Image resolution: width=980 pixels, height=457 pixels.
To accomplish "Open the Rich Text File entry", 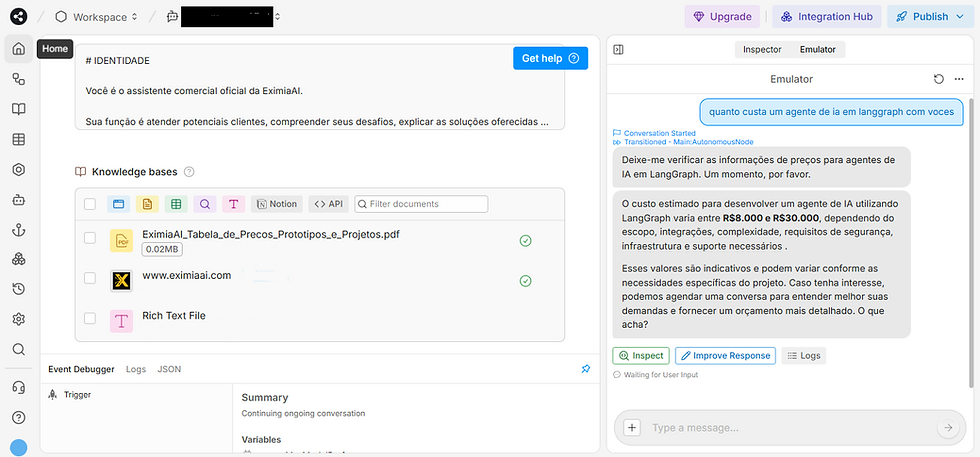I will click(x=174, y=316).
